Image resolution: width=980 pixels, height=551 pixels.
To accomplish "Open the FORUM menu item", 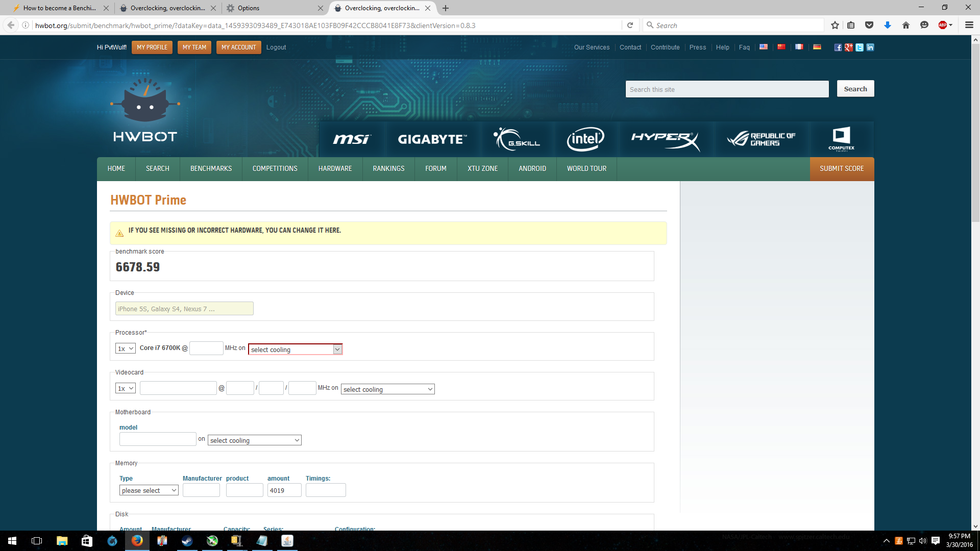I will pos(436,169).
